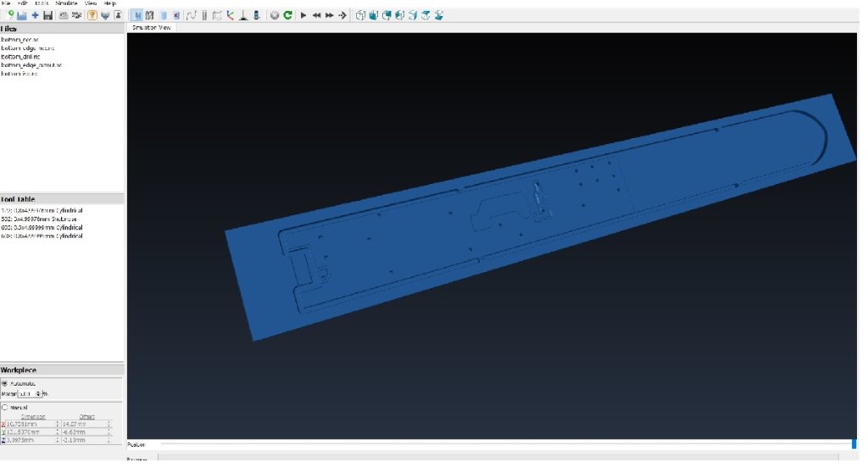
Task: Open the Edit menu
Action: [x=23, y=3]
